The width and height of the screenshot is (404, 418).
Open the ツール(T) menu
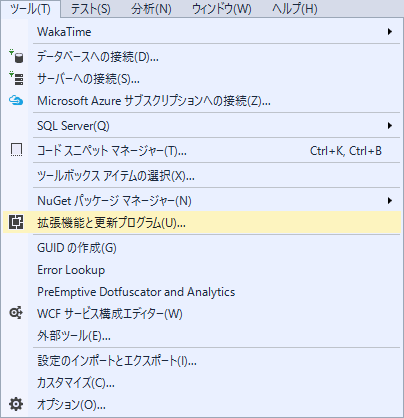(x=31, y=9)
